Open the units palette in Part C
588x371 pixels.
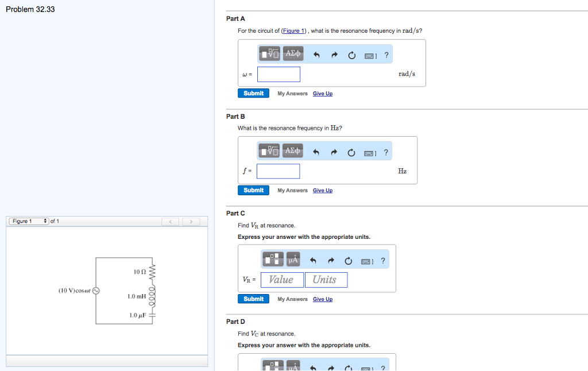tap(292, 259)
